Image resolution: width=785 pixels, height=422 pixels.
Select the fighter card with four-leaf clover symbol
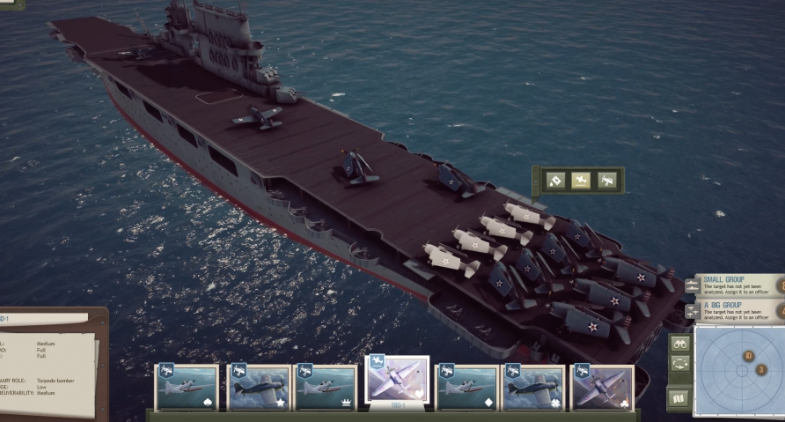tap(533, 387)
